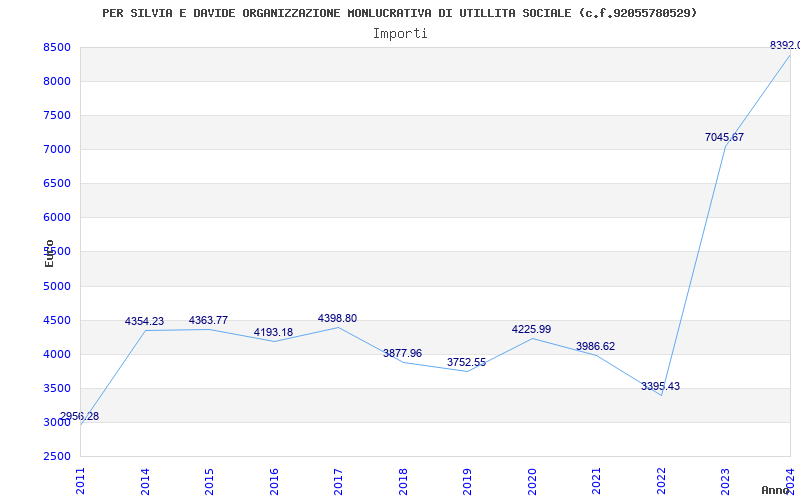The image size is (800, 500).
Task: Click the x-axis year 2014
Action: tap(145, 481)
